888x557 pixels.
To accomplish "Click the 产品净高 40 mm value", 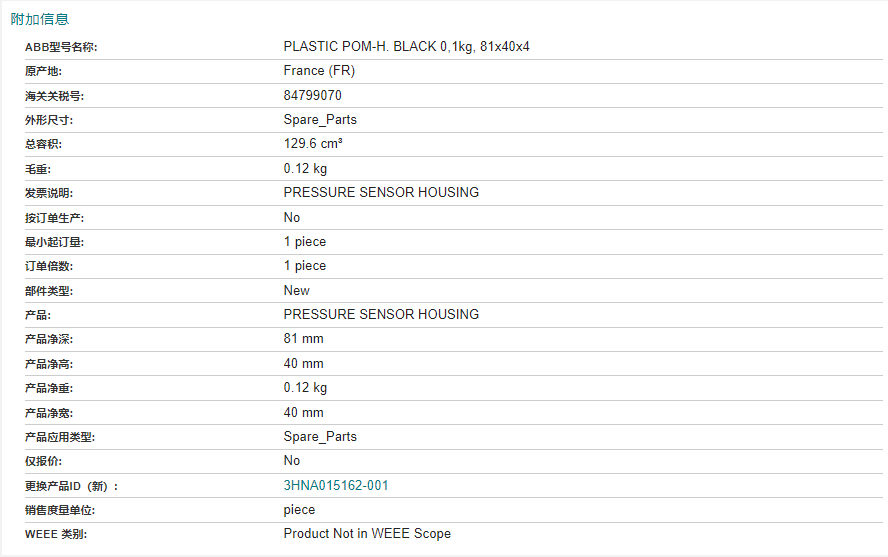I will 304,363.
